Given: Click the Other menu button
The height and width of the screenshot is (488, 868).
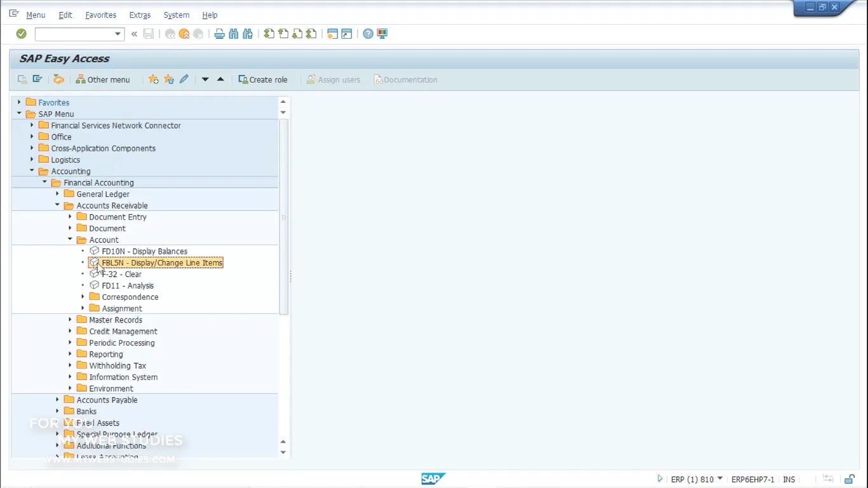Looking at the screenshot, I should [x=103, y=79].
